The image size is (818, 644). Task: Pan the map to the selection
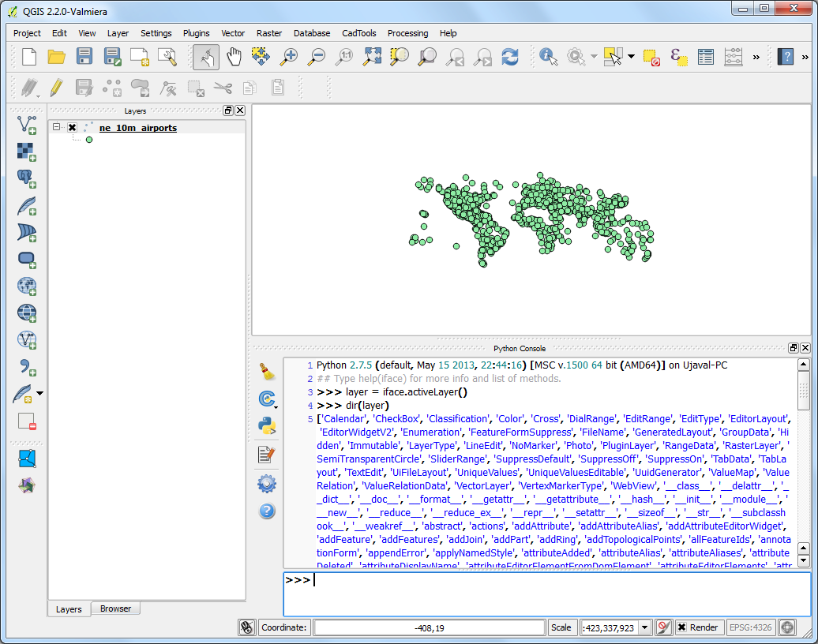[x=261, y=56]
